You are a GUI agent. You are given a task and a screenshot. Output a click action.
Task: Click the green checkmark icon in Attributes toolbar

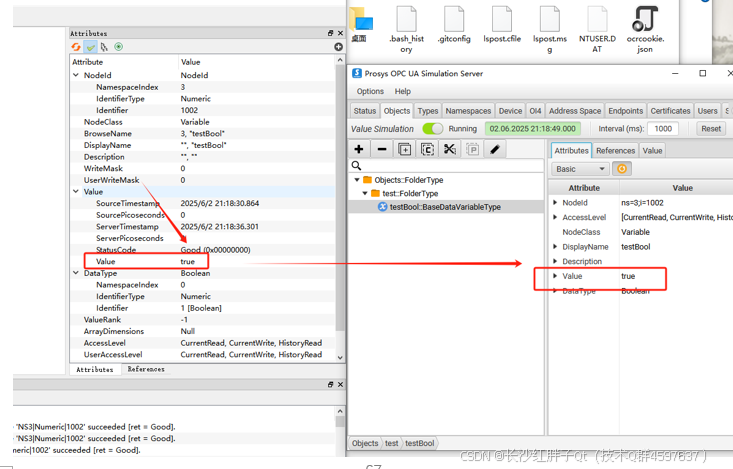pyautogui.click(x=90, y=47)
